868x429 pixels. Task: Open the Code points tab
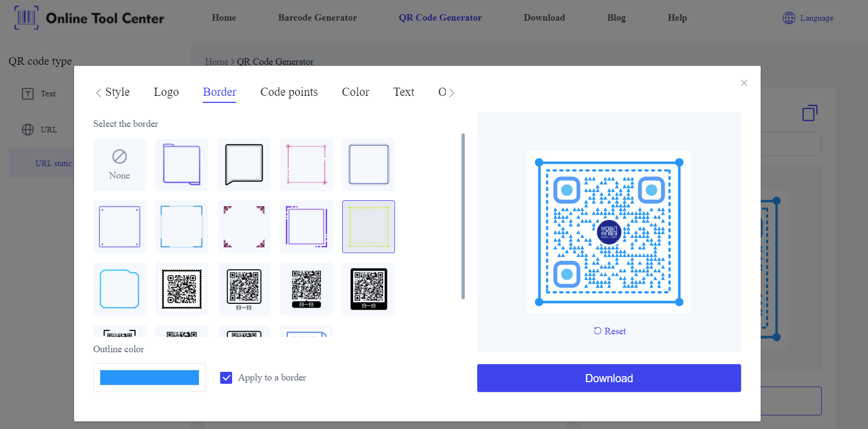pyautogui.click(x=289, y=92)
